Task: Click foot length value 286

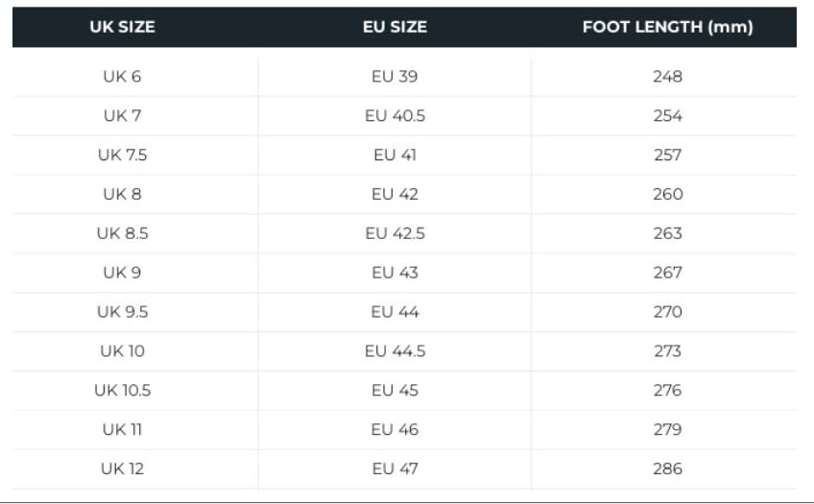Action: (x=667, y=469)
